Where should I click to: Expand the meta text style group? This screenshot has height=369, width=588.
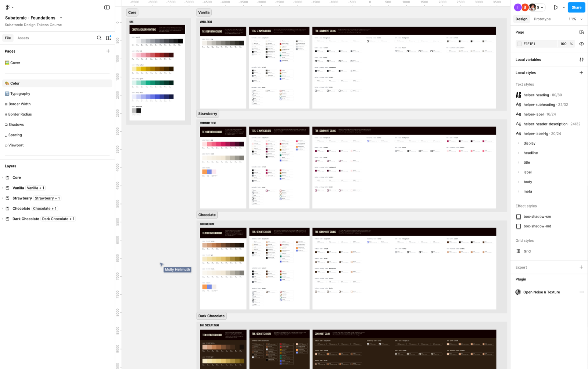(x=519, y=192)
